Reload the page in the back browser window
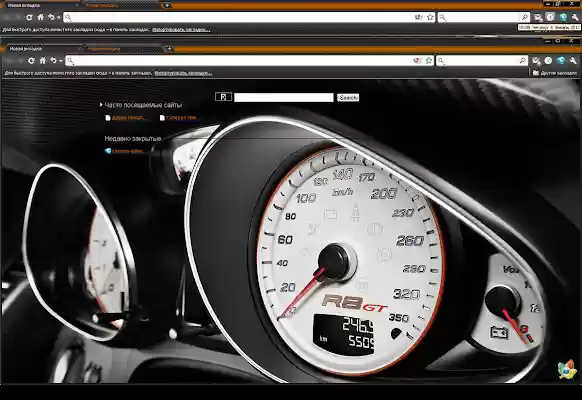This screenshot has height=400, width=582. (29, 17)
